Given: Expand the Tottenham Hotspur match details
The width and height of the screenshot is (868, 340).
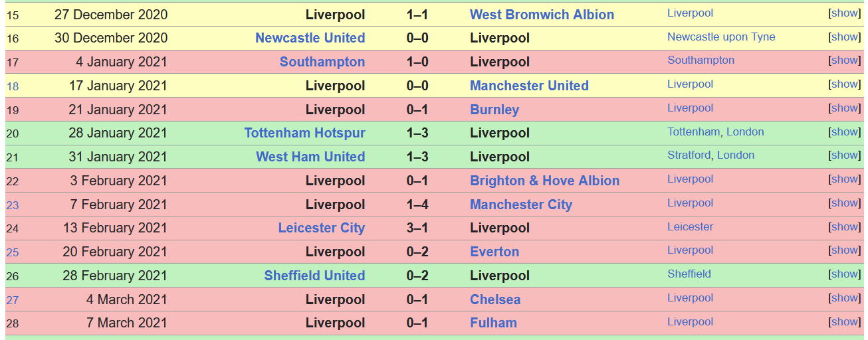Looking at the screenshot, I should 845,132.
